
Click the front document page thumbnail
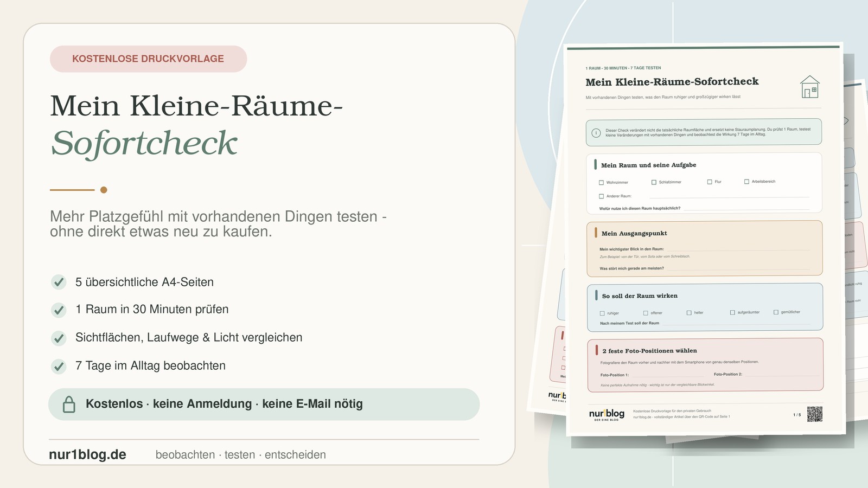(704, 240)
